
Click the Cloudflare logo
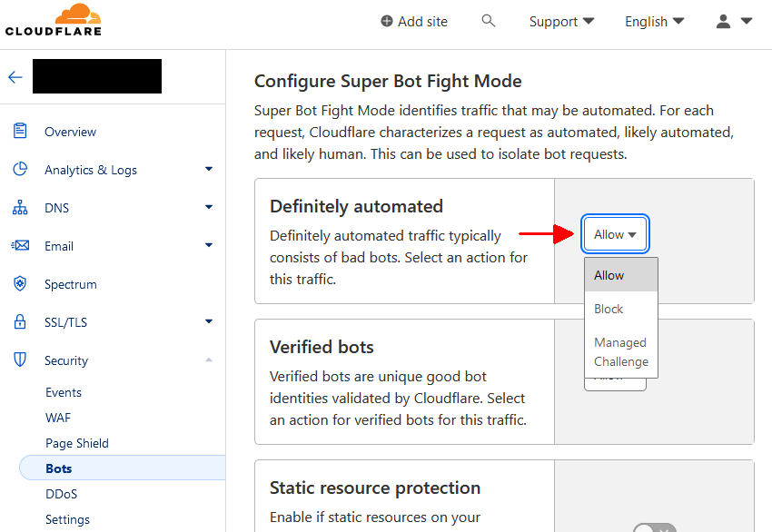[x=54, y=20]
